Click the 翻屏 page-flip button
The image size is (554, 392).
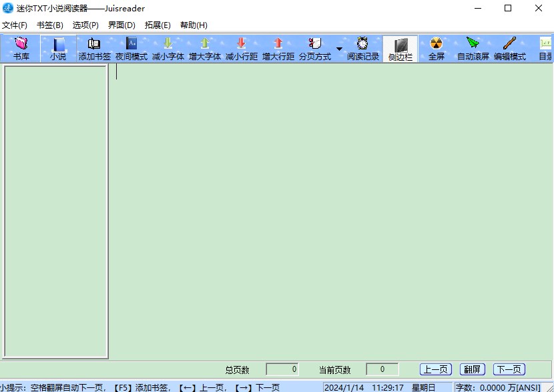click(473, 369)
